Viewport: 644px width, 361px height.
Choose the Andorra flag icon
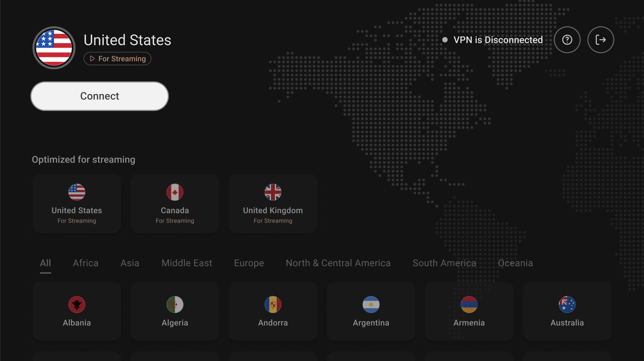tap(273, 304)
